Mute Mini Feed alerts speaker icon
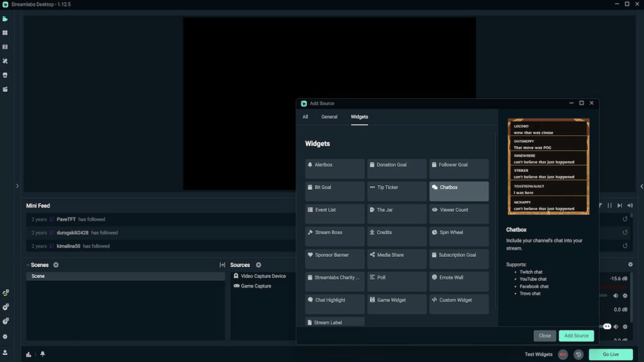This screenshot has height=362, width=644. point(630,206)
